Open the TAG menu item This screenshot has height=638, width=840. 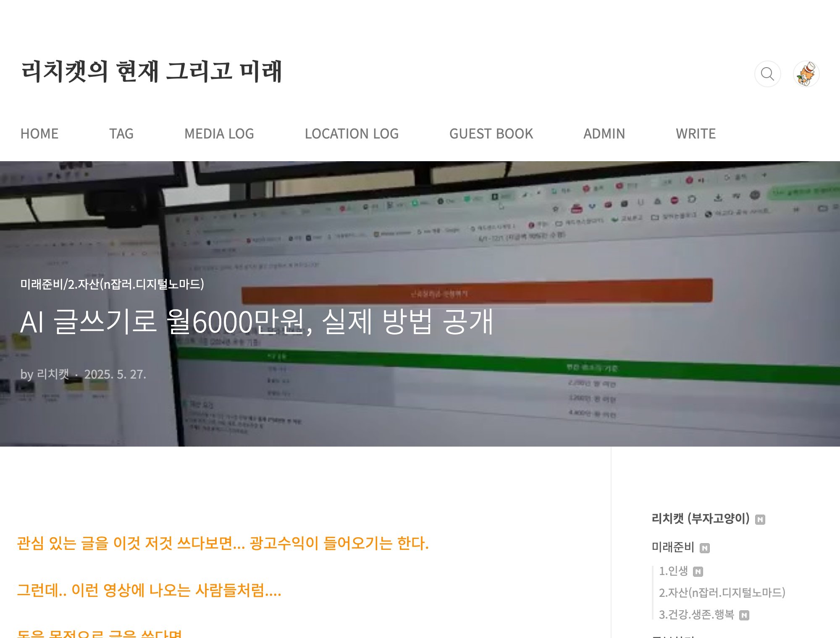(x=121, y=133)
